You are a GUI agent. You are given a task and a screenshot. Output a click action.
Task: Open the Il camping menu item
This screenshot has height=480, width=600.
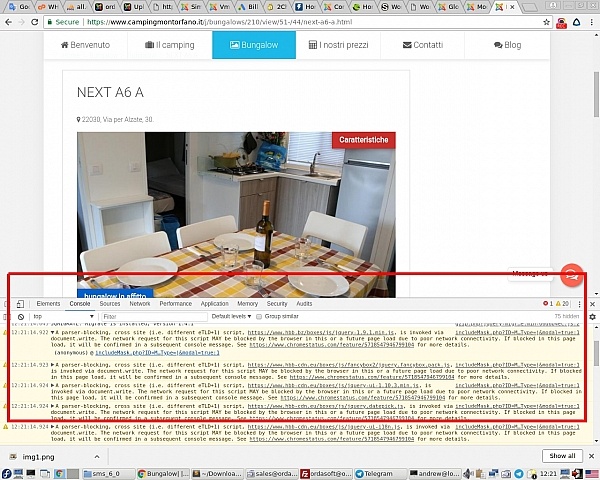click(x=170, y=45)
